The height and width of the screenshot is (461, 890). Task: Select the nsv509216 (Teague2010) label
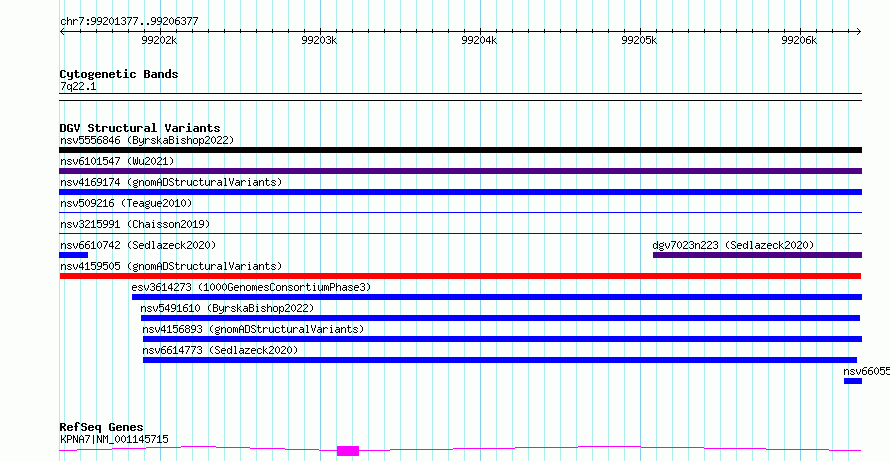click(126, 203)
